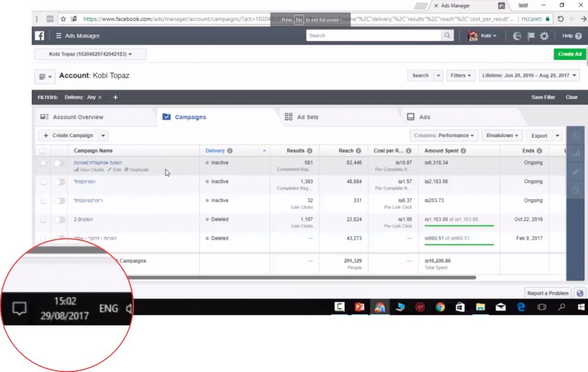The width and height of the screenshot is (588, 372).
Task: Open the Breakdown dropdown
Action: (x=502, y=135)
